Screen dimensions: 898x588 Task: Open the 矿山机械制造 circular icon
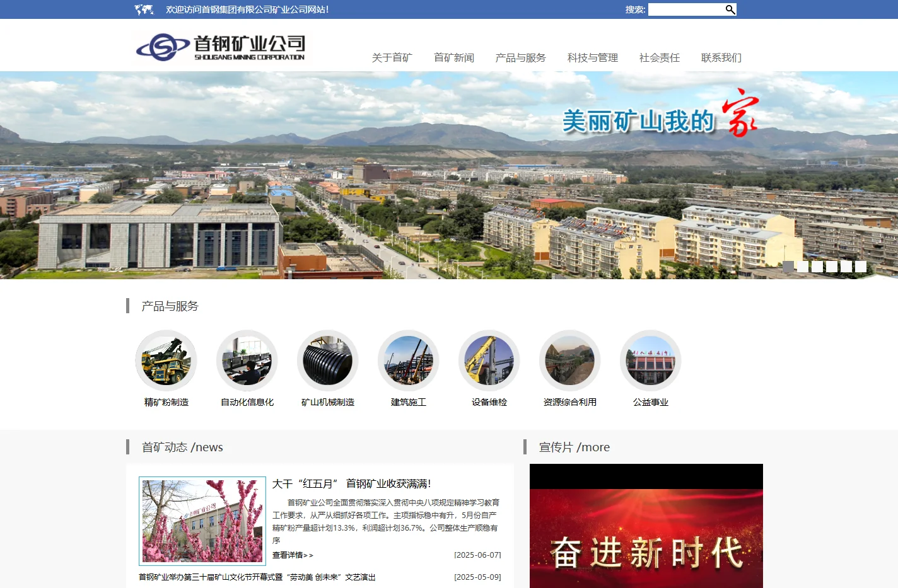pyautogui.click(x=328, y=360)
